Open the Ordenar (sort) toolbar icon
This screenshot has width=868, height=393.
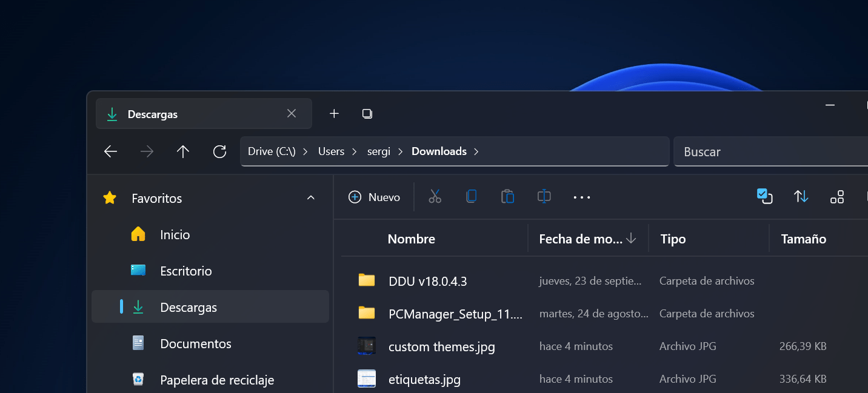pos(801,197)
